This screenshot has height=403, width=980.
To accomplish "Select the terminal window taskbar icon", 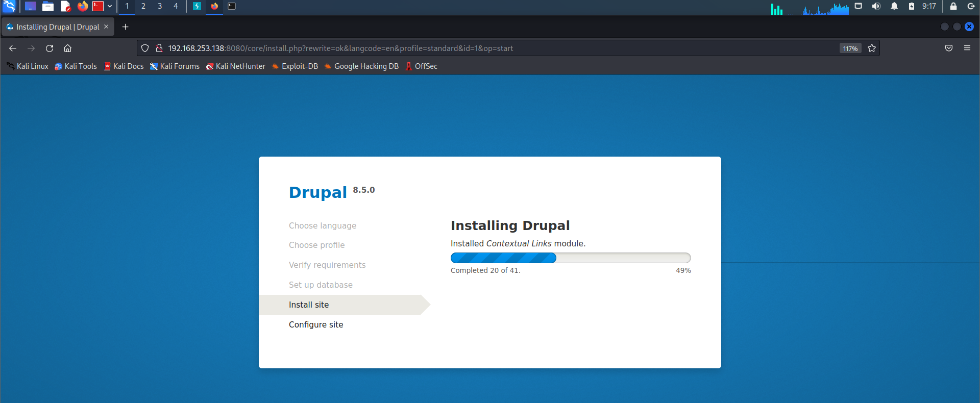I will (232, 6).
